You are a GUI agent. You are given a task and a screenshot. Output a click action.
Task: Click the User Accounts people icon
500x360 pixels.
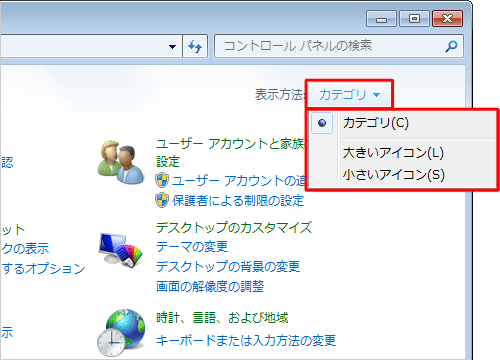pos(121,162)
